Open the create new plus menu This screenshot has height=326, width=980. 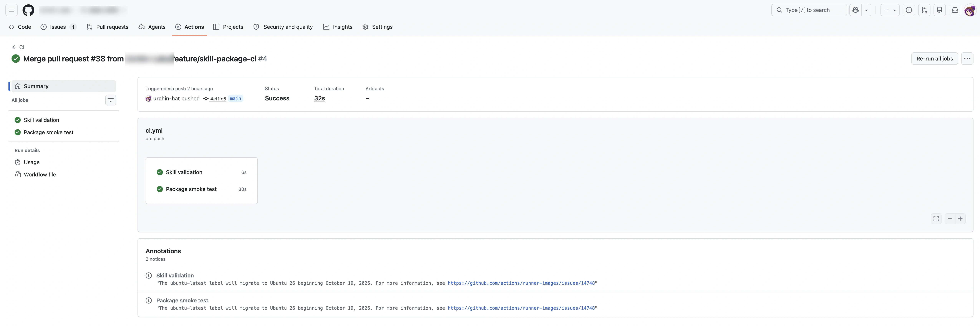tap(890, 10)
